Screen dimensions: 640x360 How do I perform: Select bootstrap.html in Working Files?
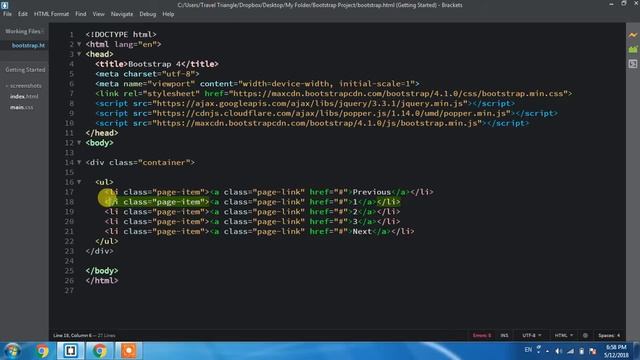tap(28, 45)
